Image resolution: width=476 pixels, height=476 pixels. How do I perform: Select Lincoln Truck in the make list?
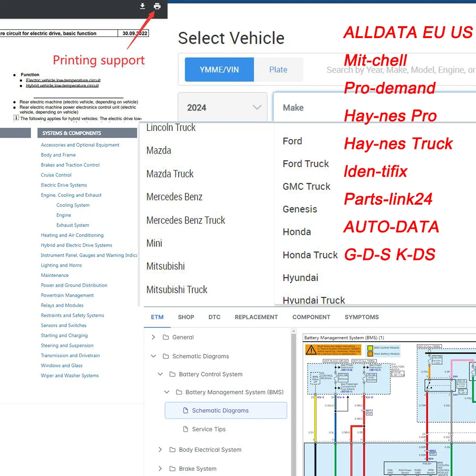tap(171, 128)
